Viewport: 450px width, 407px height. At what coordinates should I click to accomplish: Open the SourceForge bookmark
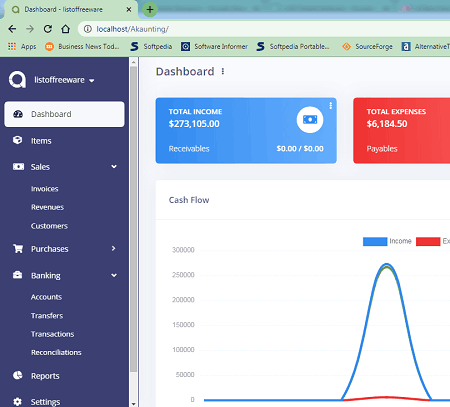pyautogui.click(x=367, y=46)
